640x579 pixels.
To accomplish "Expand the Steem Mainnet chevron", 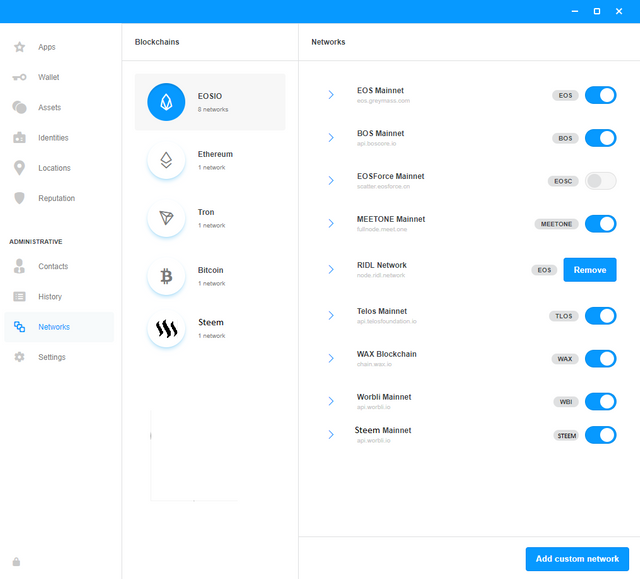I will point(331,435).
